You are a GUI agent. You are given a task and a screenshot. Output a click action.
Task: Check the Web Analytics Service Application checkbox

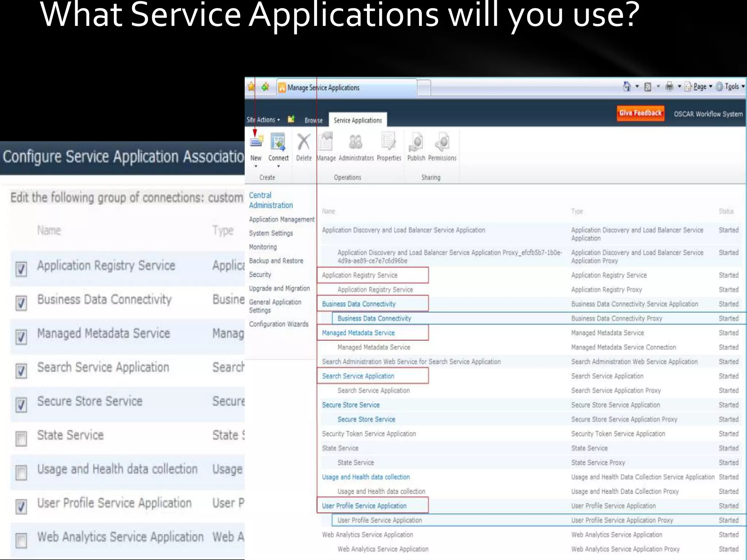(x=21, y=540)
